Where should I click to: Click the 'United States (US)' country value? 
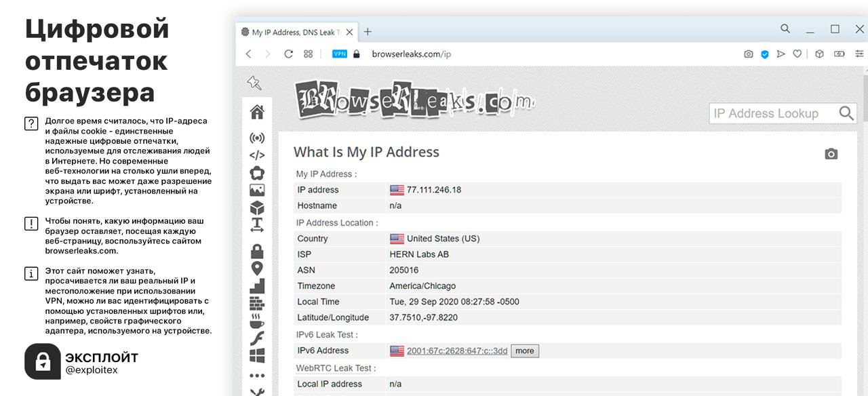click(443, 239)
